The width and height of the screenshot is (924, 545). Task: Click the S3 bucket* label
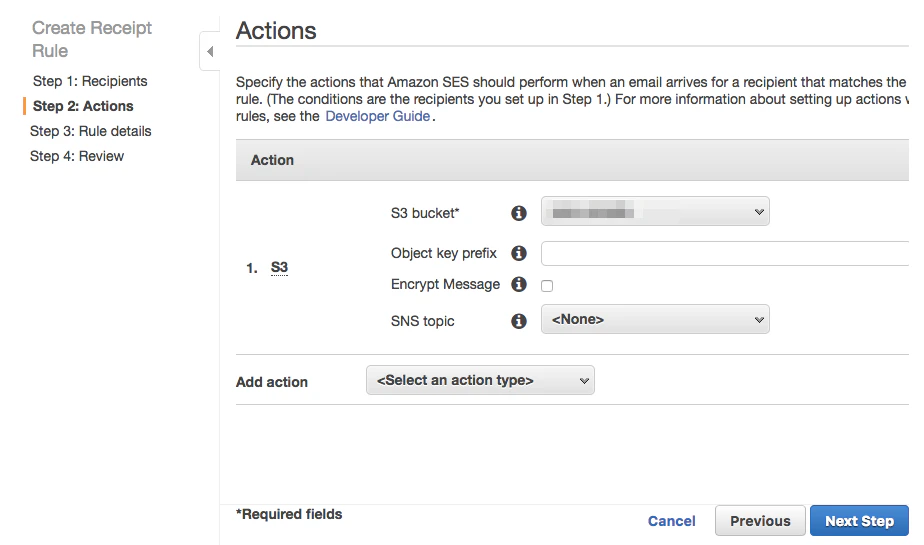click(x=425, y=213)
